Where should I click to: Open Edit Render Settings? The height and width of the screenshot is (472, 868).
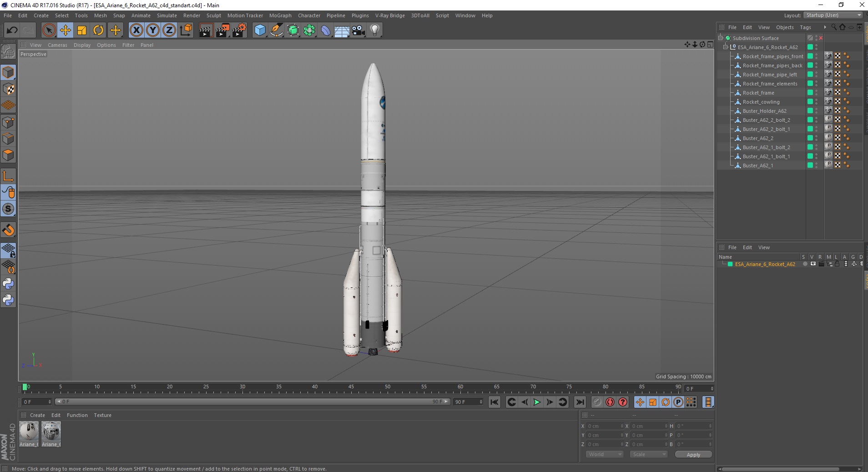[x=239, y=30]
